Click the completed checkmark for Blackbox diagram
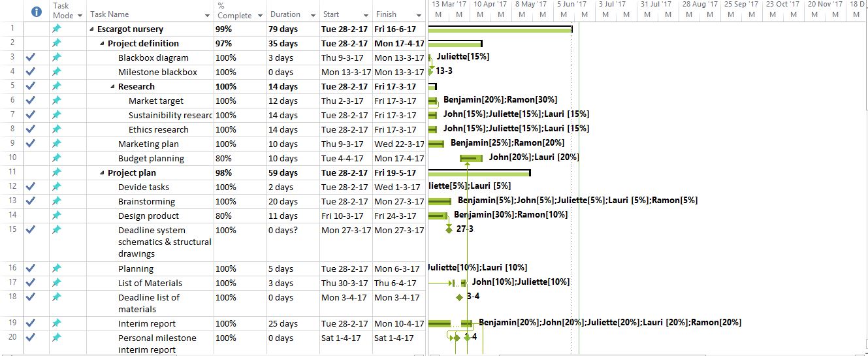The width and height of the screenshot is (868, 356). [30, 57]
